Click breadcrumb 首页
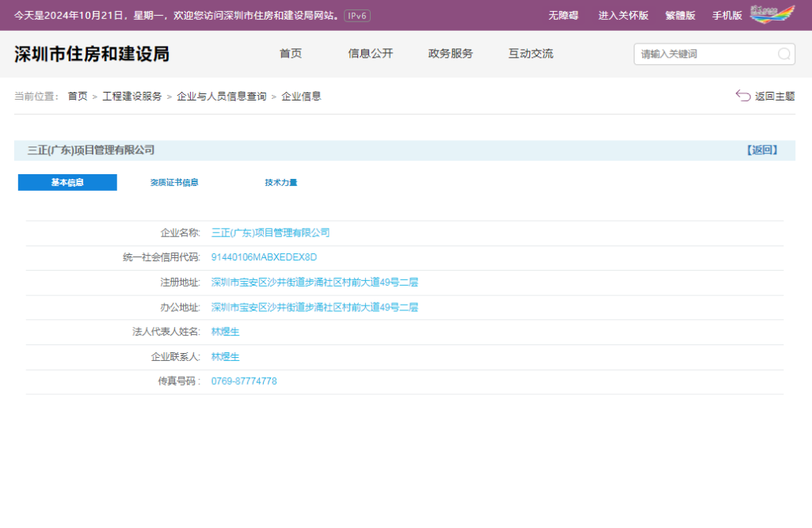 (78, 97)
